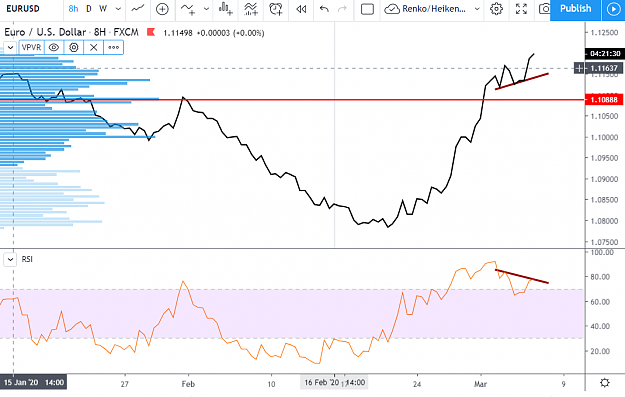Open time axis settings gear bottom-right
The width and height of the screenshot is (625, 397).
point(605,383)
